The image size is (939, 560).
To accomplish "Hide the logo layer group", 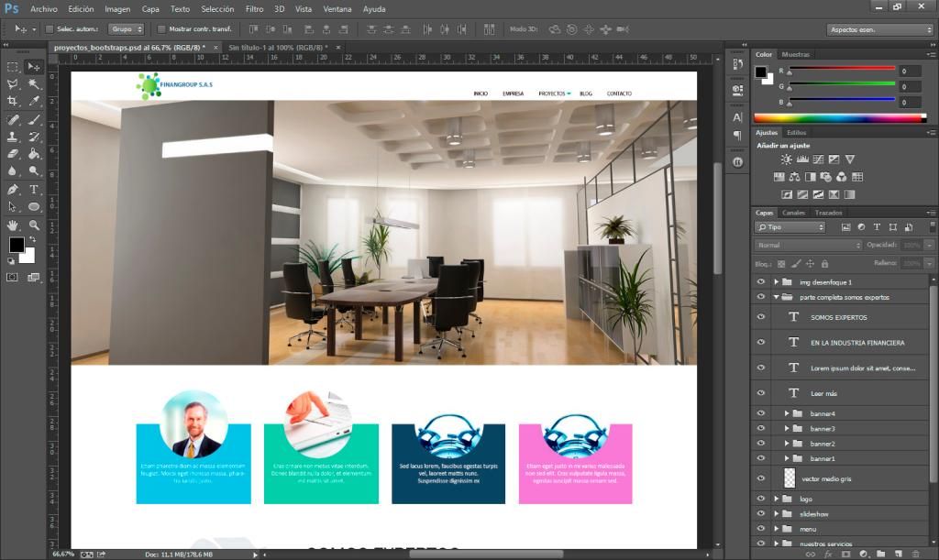I will click(x=760, y=499).
